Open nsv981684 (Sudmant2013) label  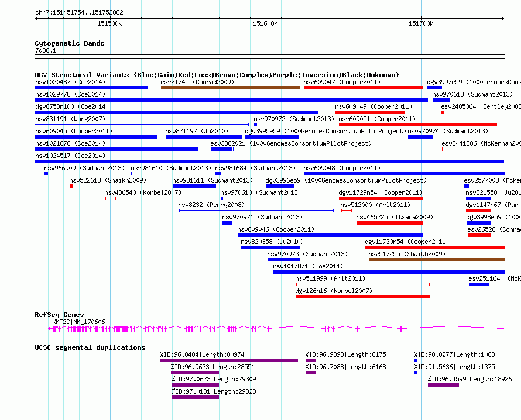(255, 168)
